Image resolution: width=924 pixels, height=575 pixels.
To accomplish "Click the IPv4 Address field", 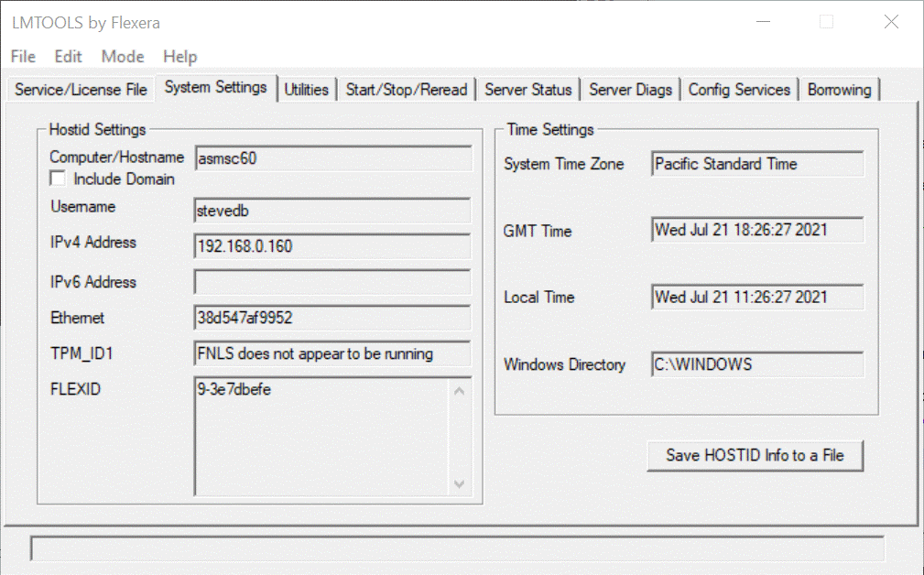I will click(x=332, y=246).
